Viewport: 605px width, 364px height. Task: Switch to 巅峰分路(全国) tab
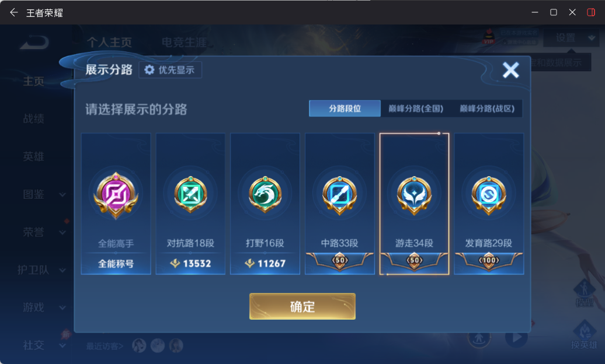[x=416, y=108]
